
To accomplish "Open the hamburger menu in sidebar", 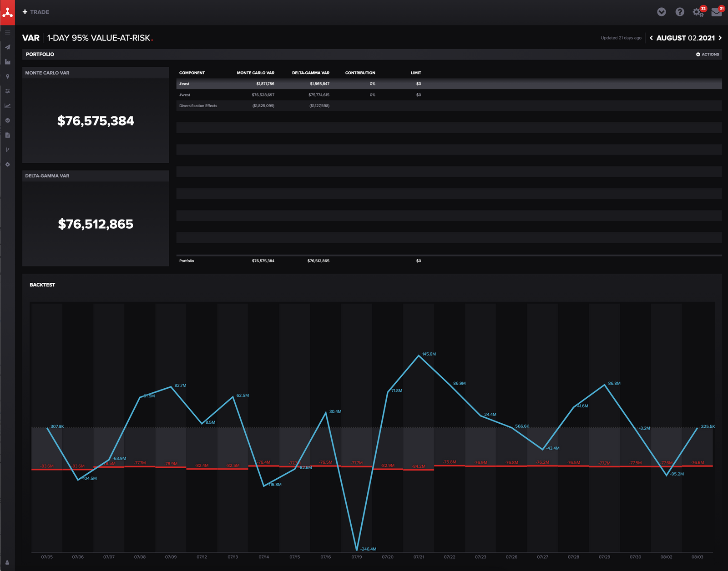I will 7,33.
